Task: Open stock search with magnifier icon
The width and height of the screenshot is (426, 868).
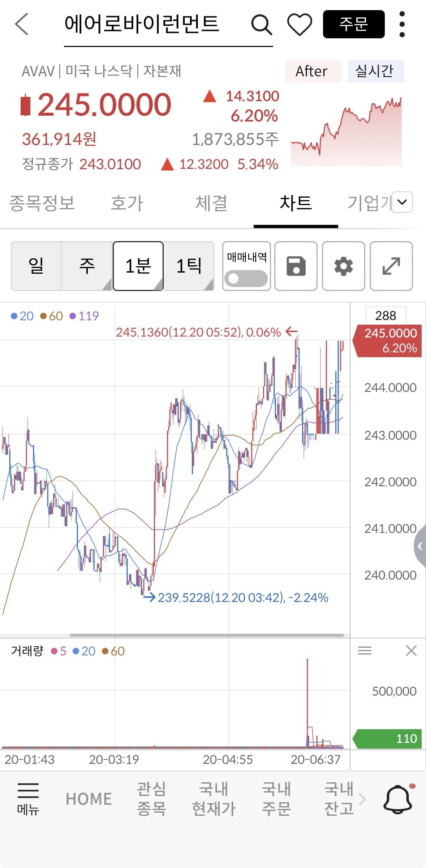Action: 261,25
